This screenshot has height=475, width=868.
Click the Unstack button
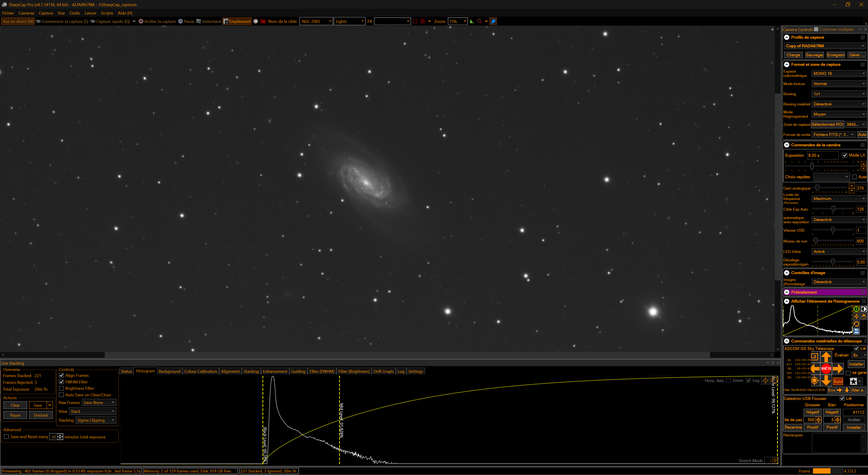[x=41, y=415]
